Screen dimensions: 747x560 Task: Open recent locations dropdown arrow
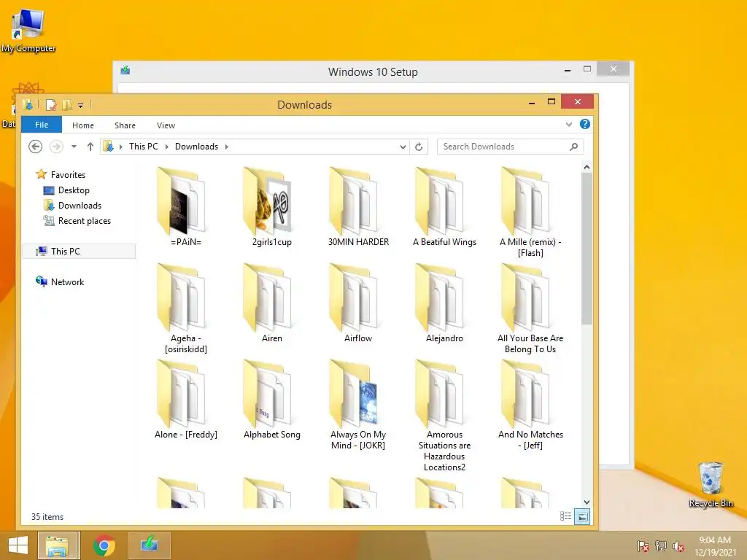click(x=74, y=147)
